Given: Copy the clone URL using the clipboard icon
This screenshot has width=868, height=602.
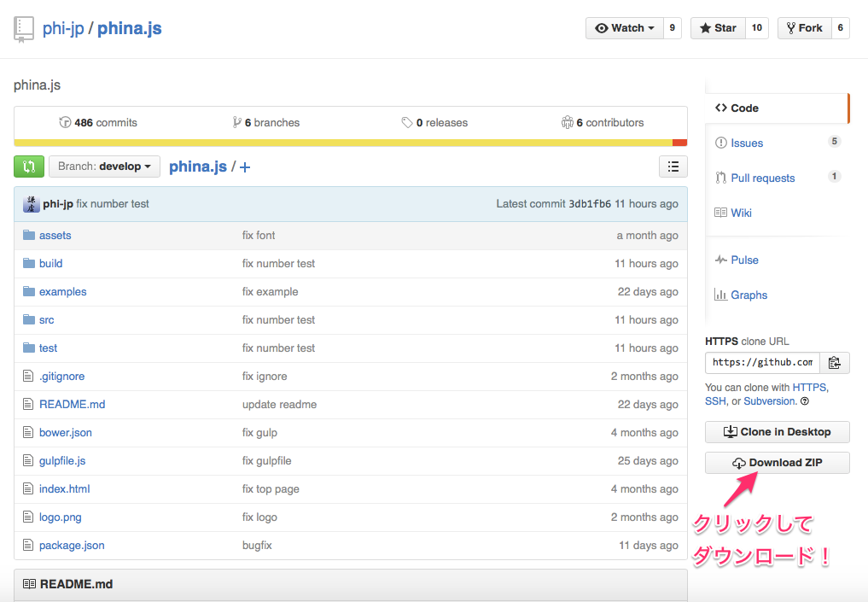Looking at the screenshot, I should (x=834, y=362).
